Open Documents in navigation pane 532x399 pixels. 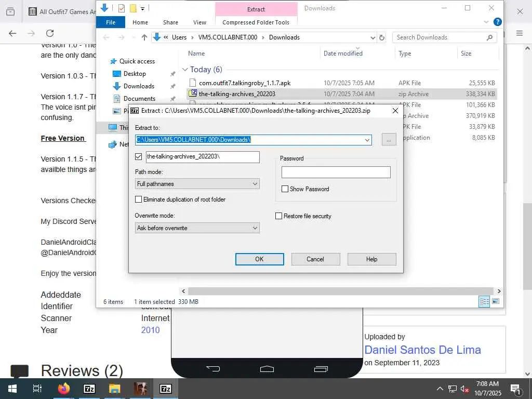(x=139, y=98)
